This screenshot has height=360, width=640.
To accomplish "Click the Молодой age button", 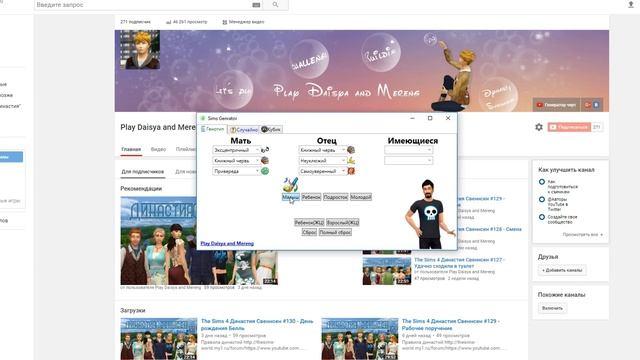I will [x=361, y=197].
